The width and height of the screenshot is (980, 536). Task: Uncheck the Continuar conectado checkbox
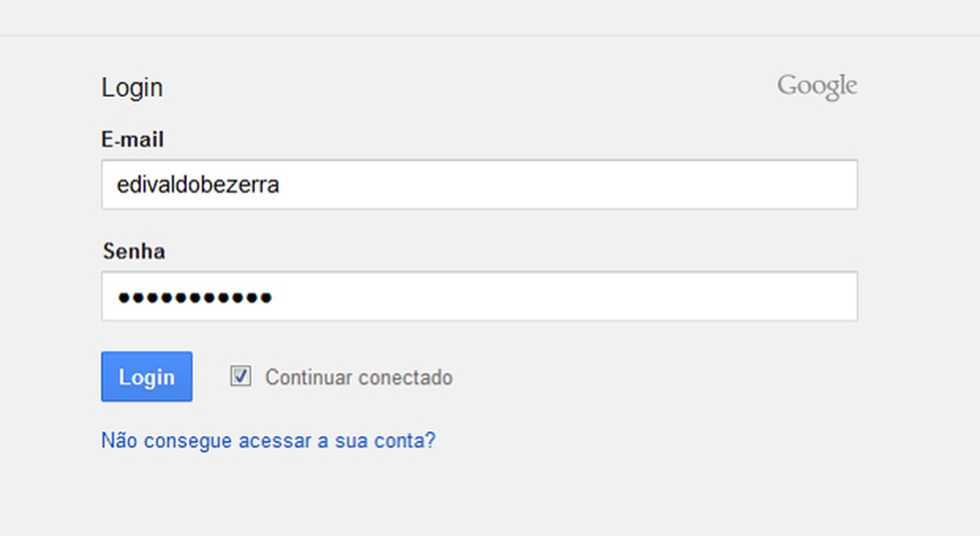click(x=241, y=377)
